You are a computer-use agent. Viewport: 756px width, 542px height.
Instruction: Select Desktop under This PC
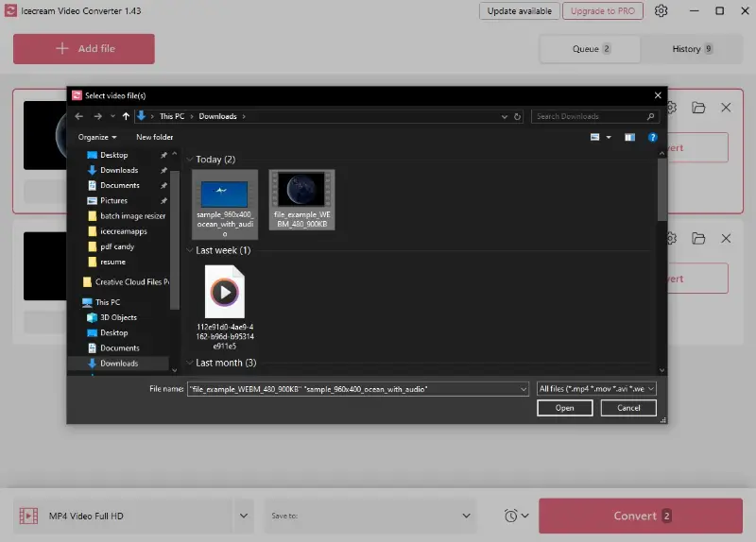tap(113, 333)
